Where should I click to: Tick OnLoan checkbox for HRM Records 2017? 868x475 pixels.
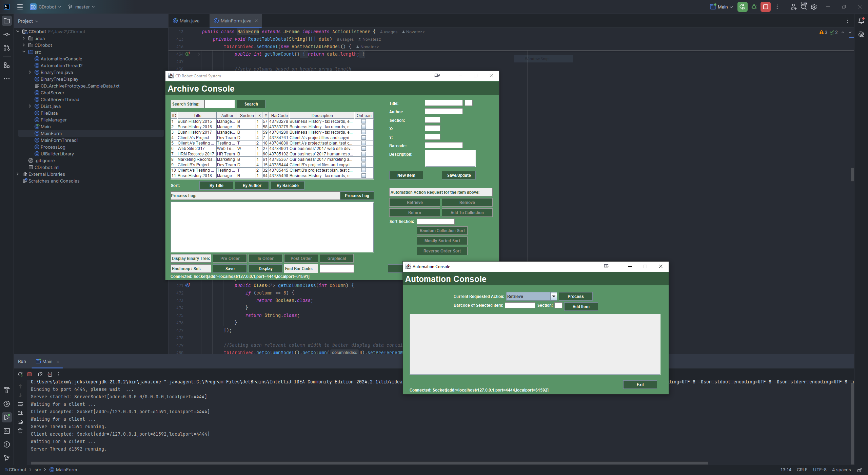point(363,154)
